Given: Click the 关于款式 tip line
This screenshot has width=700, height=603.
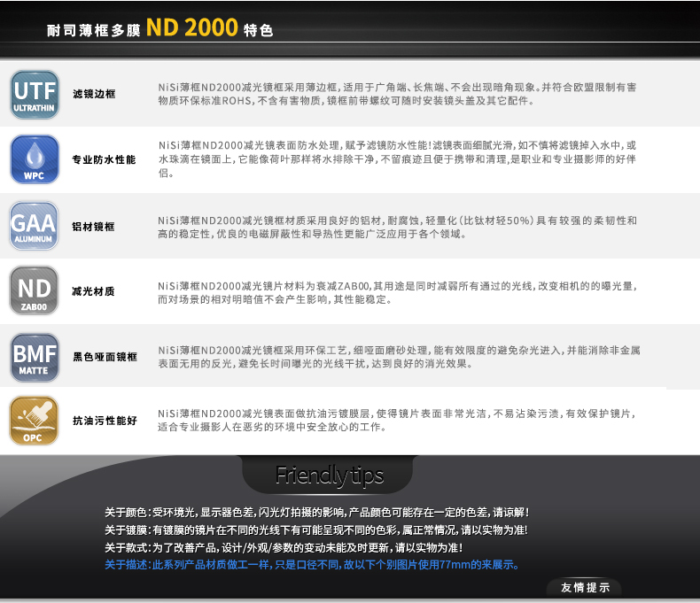Looking at the screenshot, I should (284, 548).
